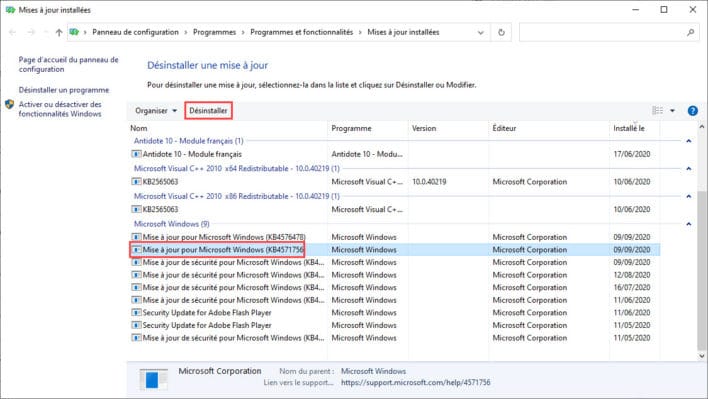This screenshot has width=708, height=399.
Task: Click the icon of KB4576478 update row
Action: [136, 237]
